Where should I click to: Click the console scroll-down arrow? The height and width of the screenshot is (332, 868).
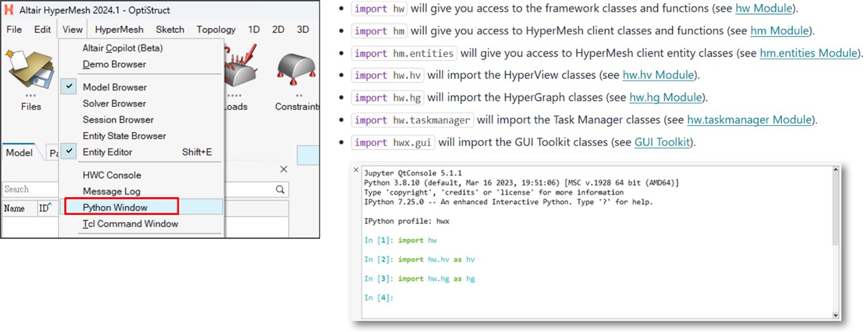click(834, 314)
